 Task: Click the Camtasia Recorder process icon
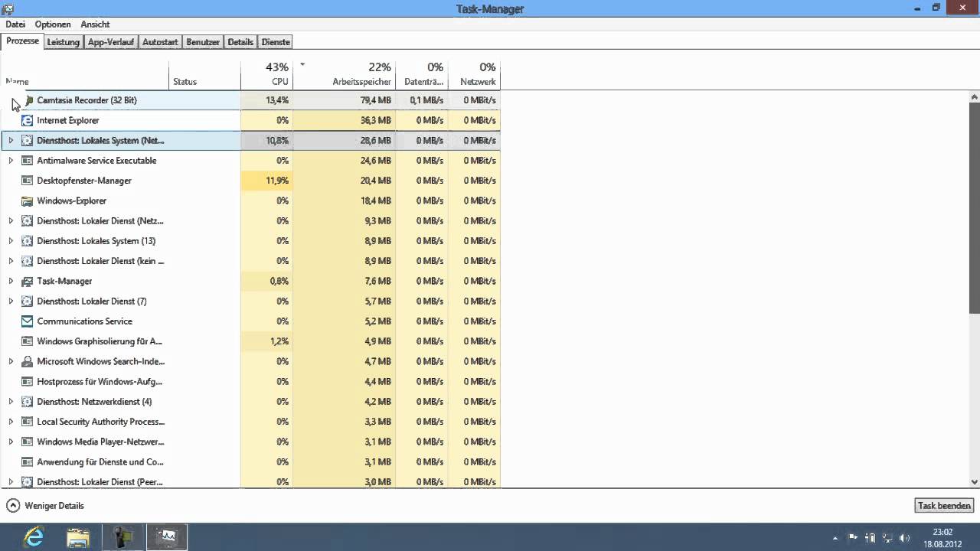28,100
